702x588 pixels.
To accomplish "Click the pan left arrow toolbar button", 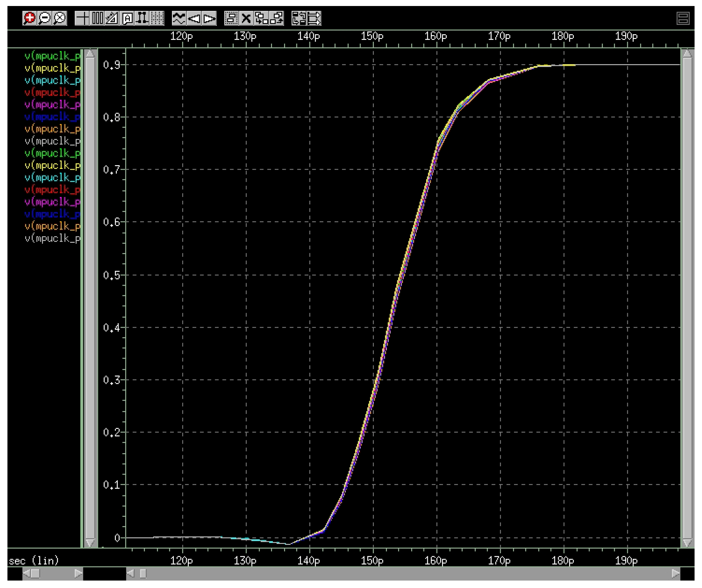I will (x=194, y=18).
